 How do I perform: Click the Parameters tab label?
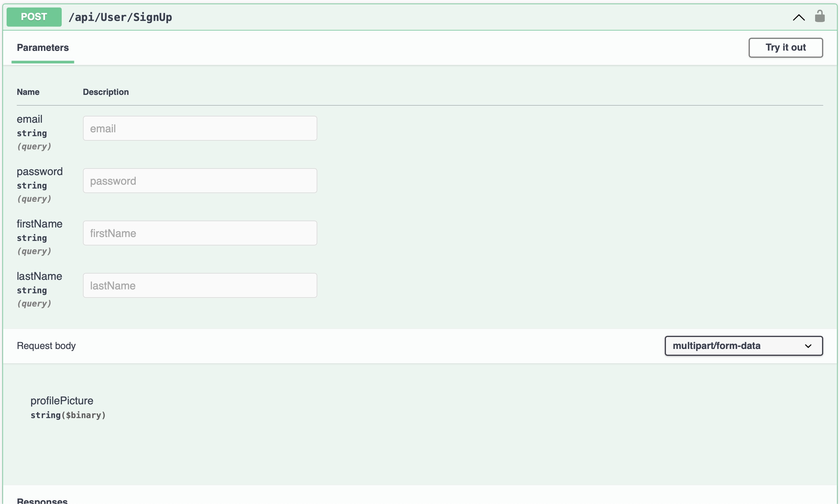tap(43, 47)
